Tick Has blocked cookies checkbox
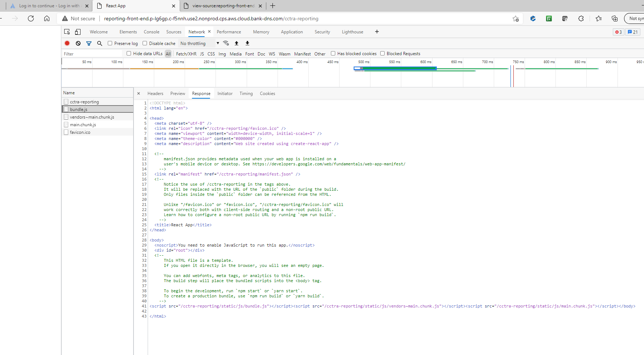The width and height of the screenshot is (644, 355). [x=333, y=53]
